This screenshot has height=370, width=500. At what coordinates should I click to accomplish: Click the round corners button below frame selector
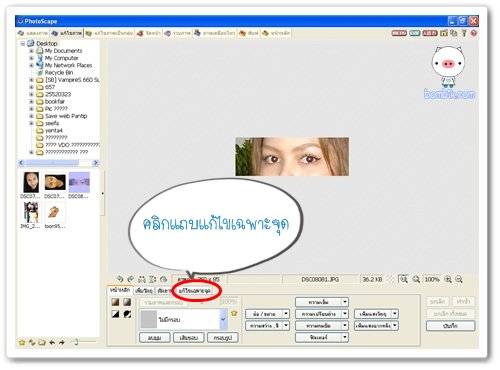[x=155, y=337]
